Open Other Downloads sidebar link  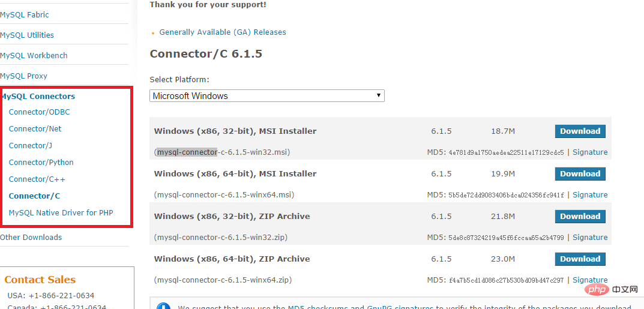[x=31, y=238]
